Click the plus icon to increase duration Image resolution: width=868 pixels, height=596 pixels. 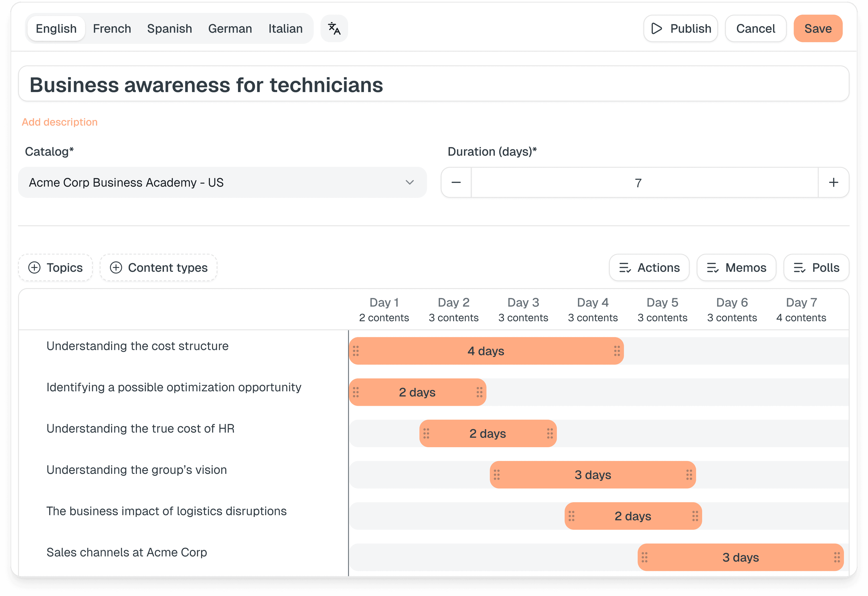coord(833,182)
